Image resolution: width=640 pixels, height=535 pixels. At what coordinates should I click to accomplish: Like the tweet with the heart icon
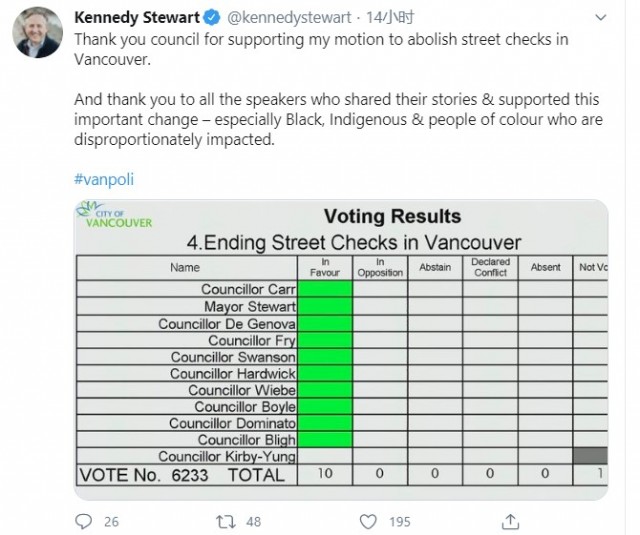pos(368,521)
